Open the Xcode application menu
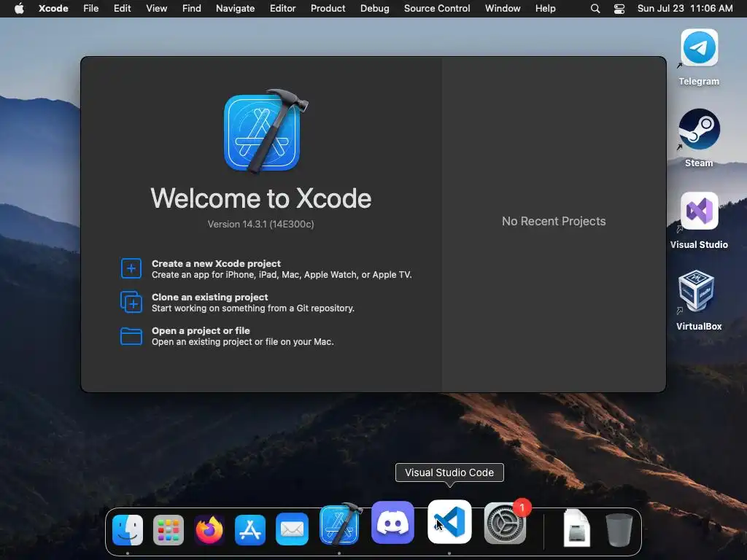Screen dimensions: 747x560 (x=53, y=8)
